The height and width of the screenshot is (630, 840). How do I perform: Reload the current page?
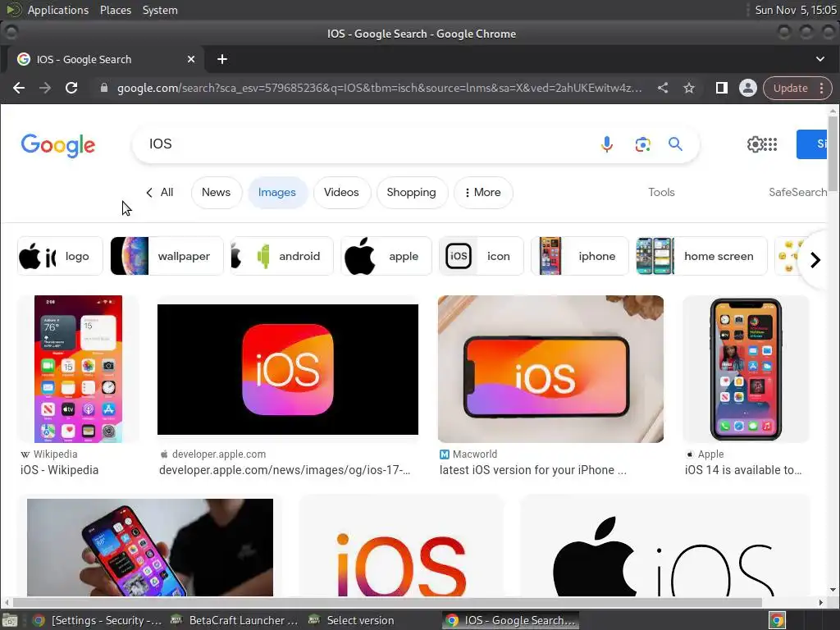pyautogui.click(x=71, y=88)
